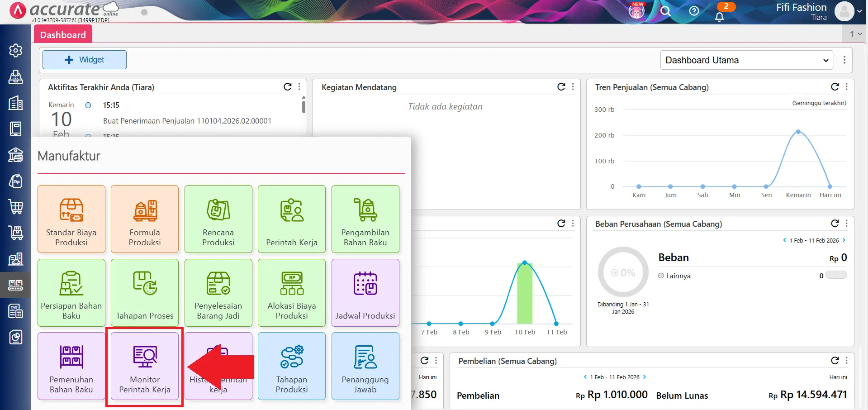
Task: Open Jadwal Produksi tile
Action: coord(365,292)
